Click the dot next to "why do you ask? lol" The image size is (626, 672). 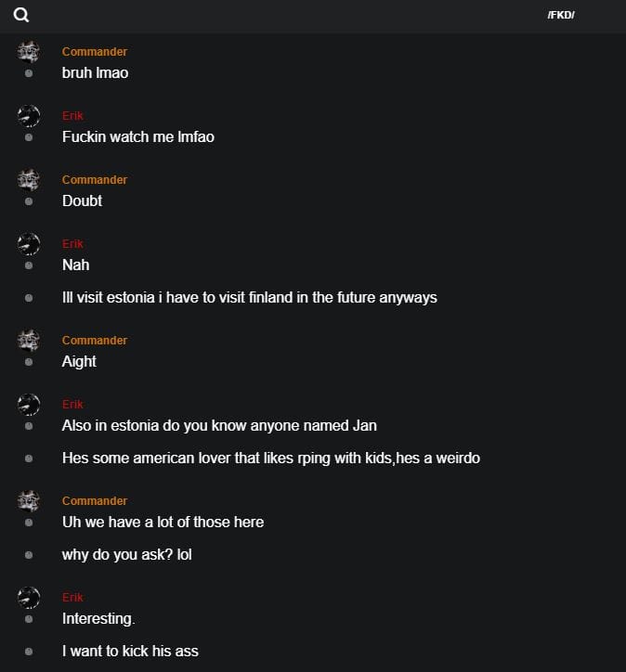coord(29,555)
